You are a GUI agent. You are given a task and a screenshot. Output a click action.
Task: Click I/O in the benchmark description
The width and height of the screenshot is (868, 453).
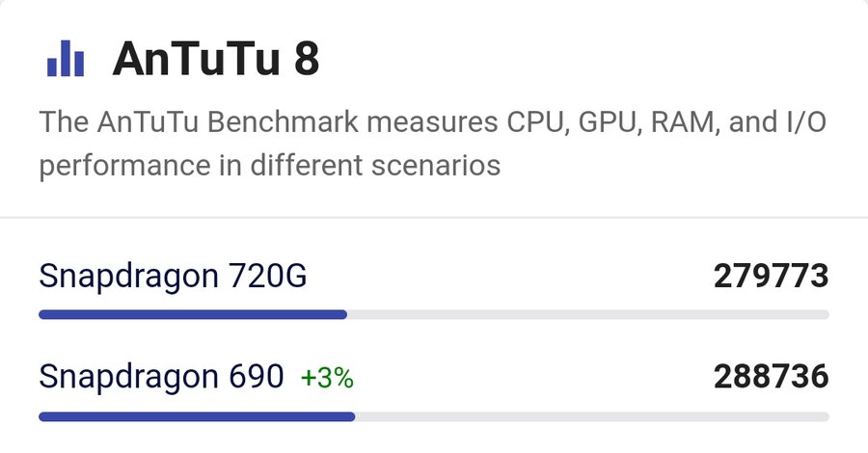(803, 124)
